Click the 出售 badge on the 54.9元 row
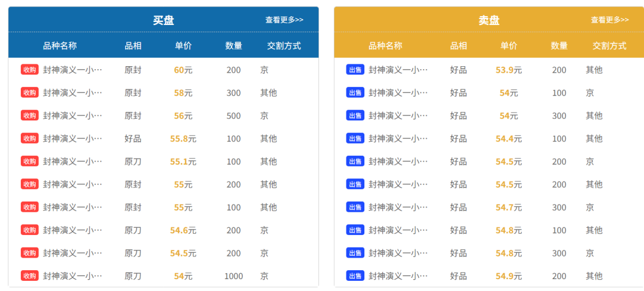This screenshot has width=644, height=291. (x=355, y=276)
